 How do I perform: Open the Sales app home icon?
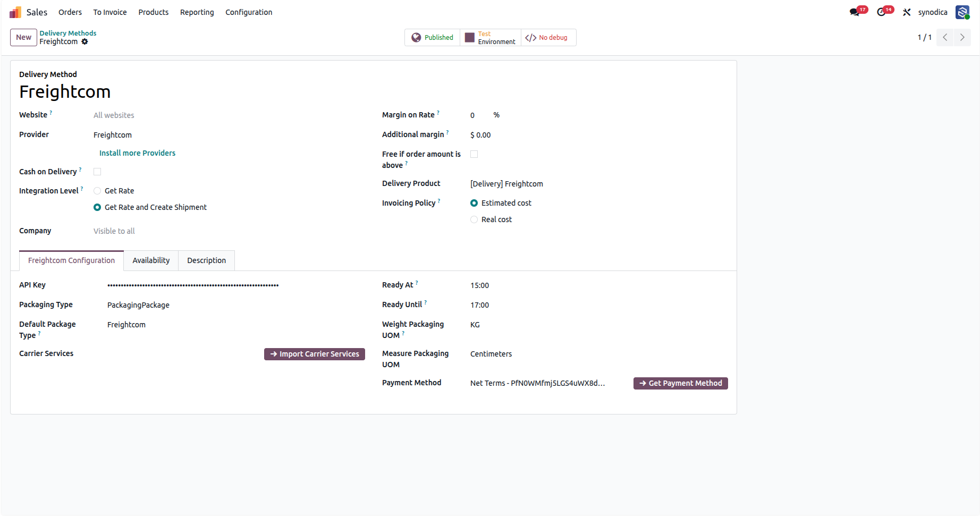[x=15, y=12]
